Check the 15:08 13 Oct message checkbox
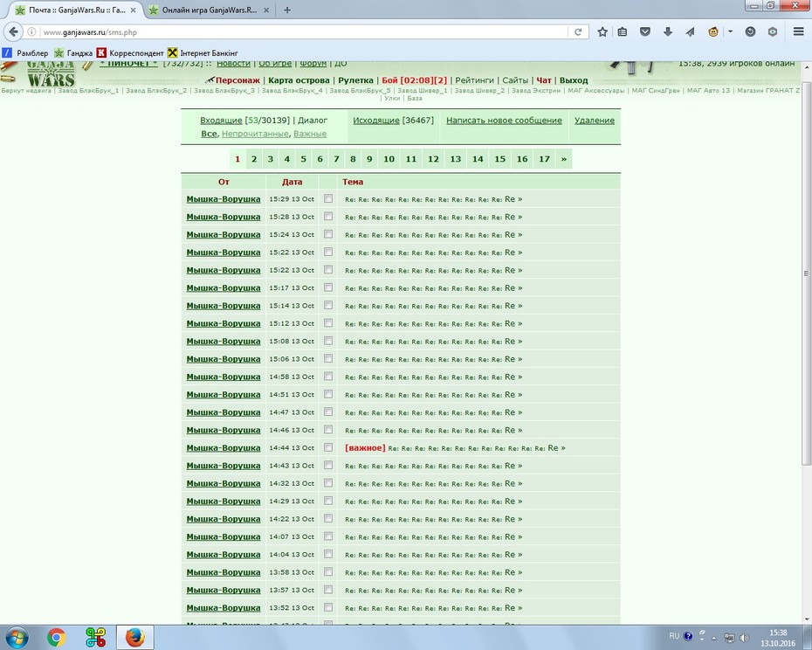 (328, 341)
